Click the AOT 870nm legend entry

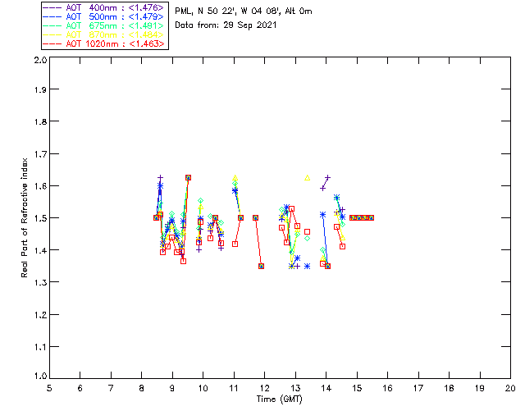point(103,34)
